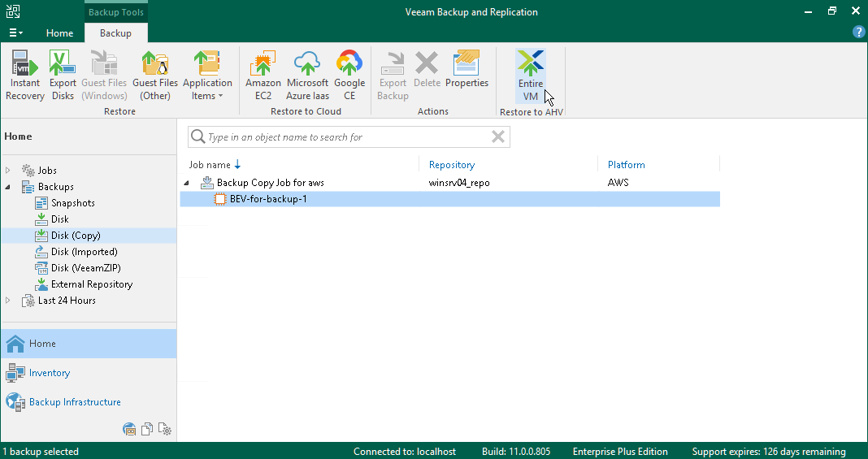The image size is (868, 459).
Task: Select Last 24 Hours node
Action: (67, 301)
